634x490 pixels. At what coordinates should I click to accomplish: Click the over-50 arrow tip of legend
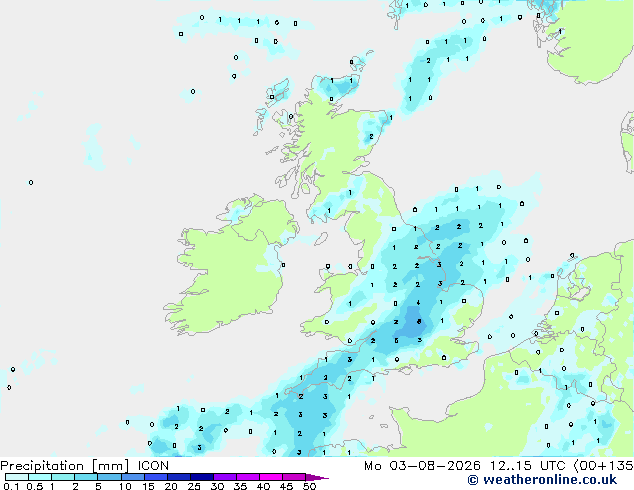point(317,477)
